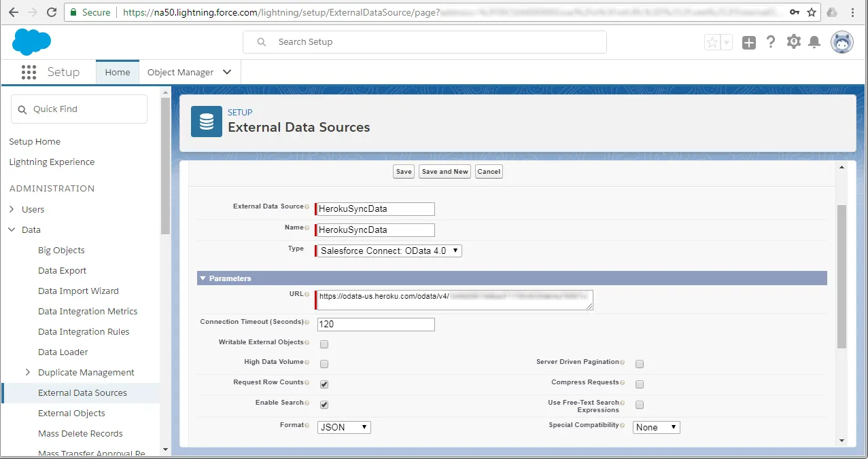Open the Object Manager tab dropdown chevron
This screenshot has height=459, width=868.
tap(227, 72)
